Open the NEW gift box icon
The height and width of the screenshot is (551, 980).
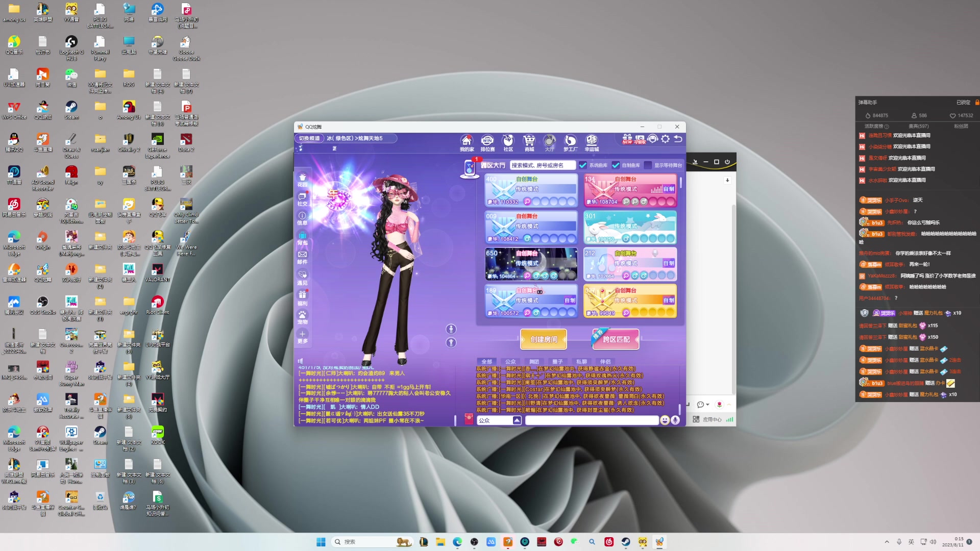coord(627,139)
